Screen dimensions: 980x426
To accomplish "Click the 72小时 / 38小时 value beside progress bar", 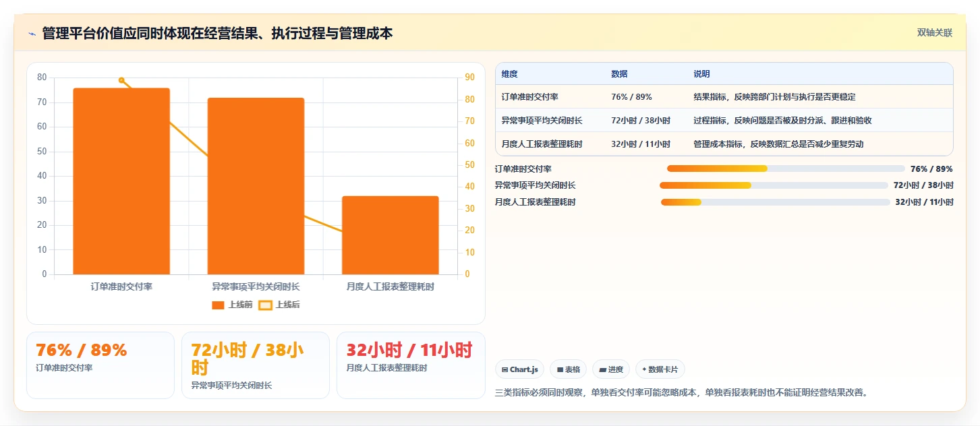I will click(x=923, y=185).
